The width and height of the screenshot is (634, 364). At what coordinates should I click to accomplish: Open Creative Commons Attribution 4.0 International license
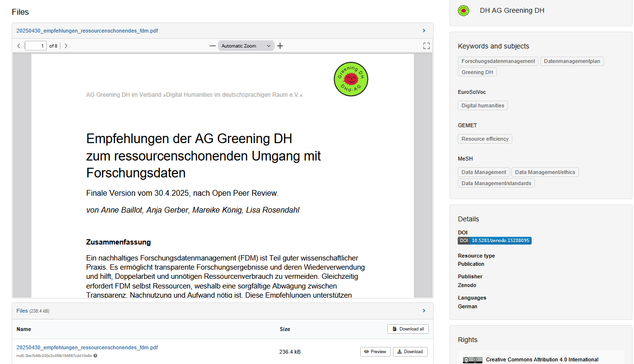pyautogui.click(x=542, y=360)
